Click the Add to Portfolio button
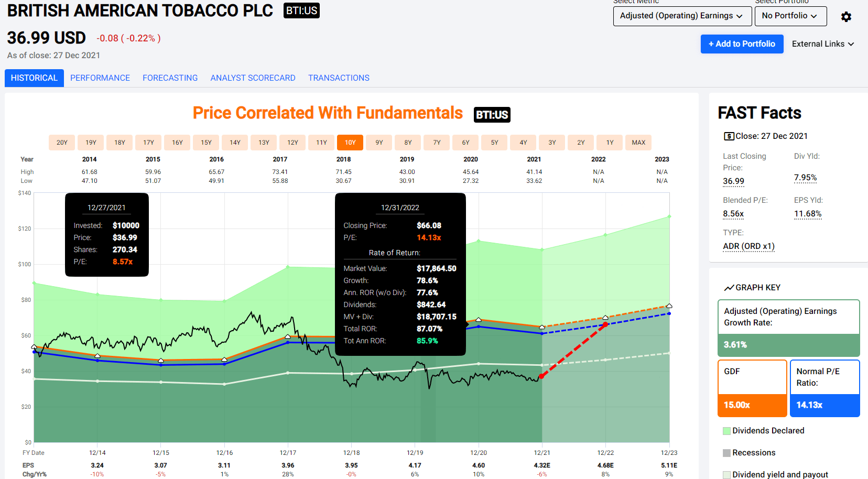Screen dimensions: 868x479 tap(742, 44)
